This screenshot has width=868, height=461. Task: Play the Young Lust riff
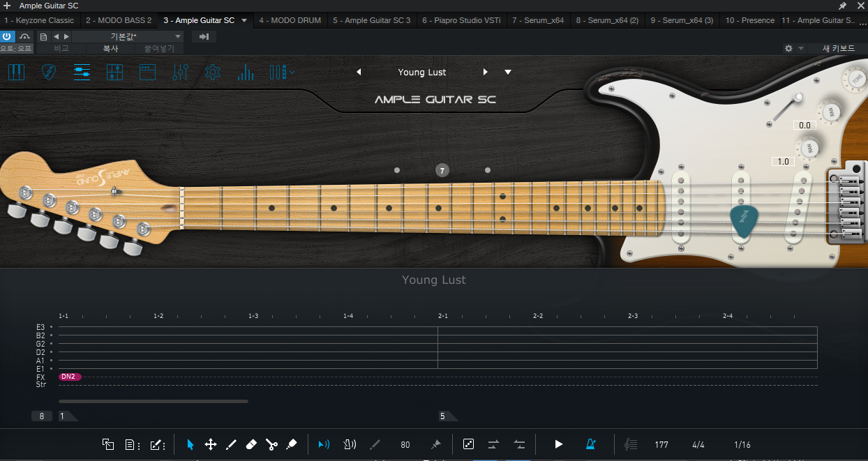(x=558, y=444)
